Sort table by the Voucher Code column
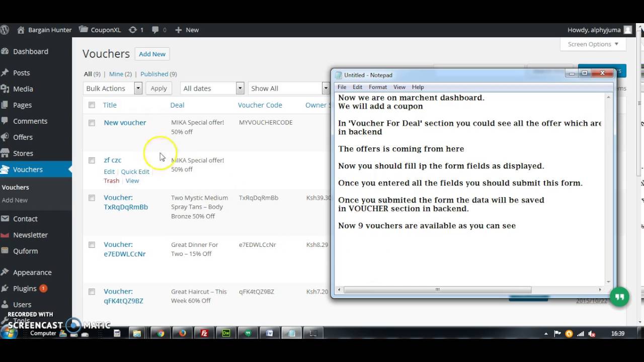This screenshot has width=644, height=362. click(260, 105)
